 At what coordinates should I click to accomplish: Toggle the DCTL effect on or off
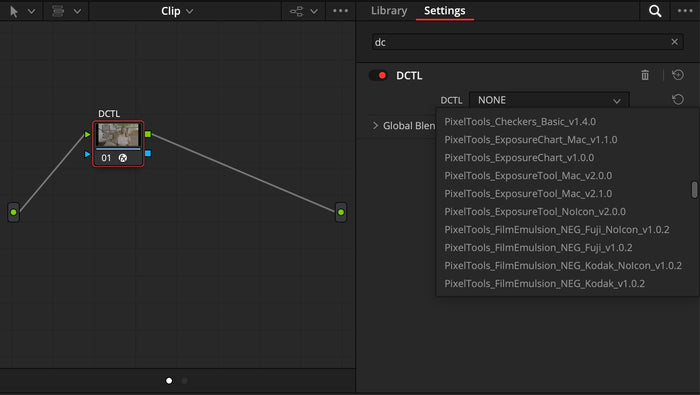tap(378, 75)
